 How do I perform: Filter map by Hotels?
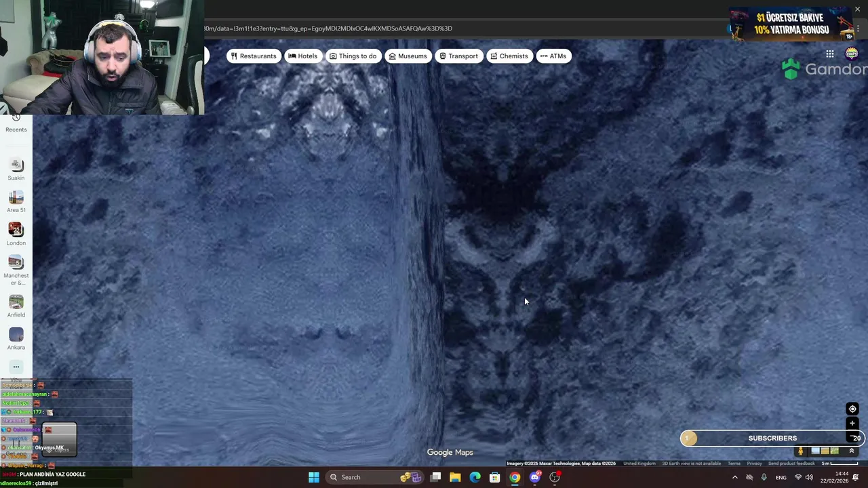(x=302, y=56)
